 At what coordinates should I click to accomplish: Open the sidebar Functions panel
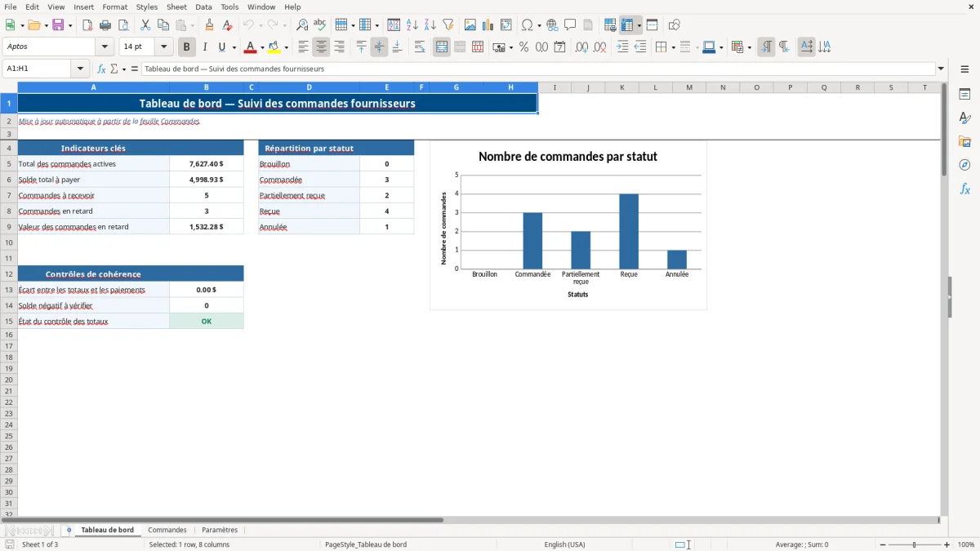[964, 189]
